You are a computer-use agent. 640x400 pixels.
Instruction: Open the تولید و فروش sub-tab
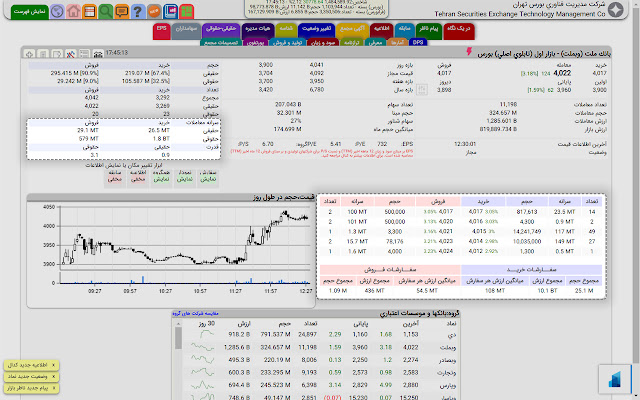point(287,42)
